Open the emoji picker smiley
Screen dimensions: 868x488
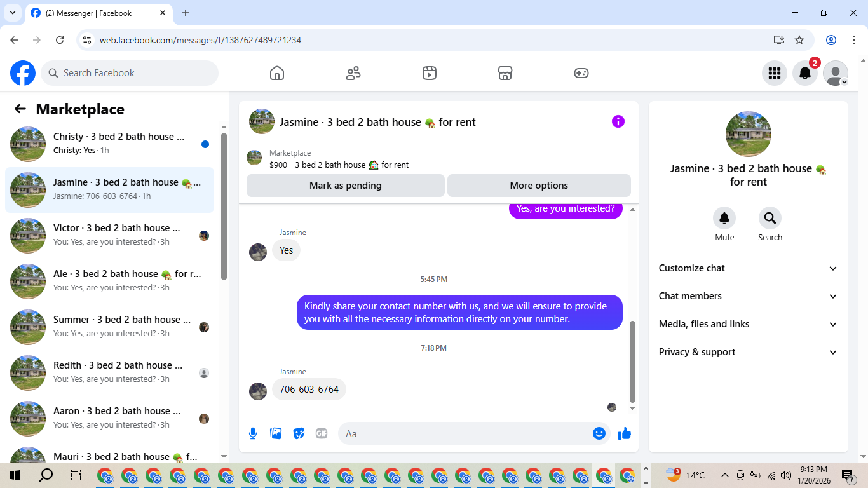pyautogui.click(x=599, y=433)
